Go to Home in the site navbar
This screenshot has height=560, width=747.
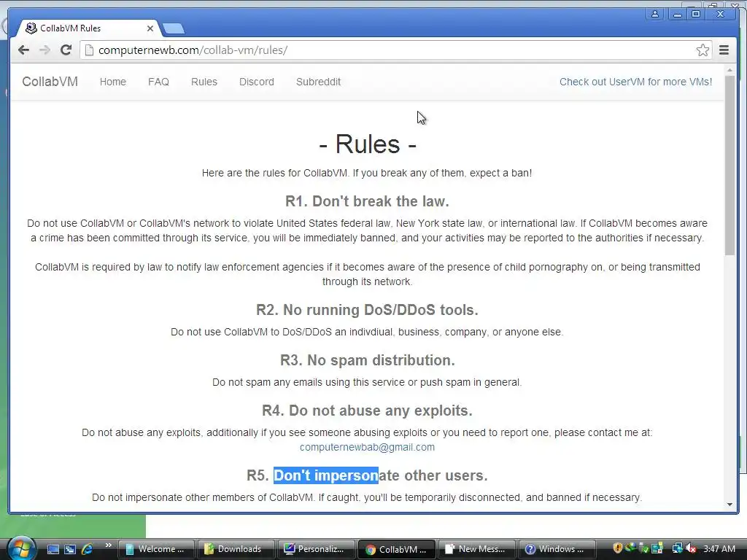coord(113,82)
